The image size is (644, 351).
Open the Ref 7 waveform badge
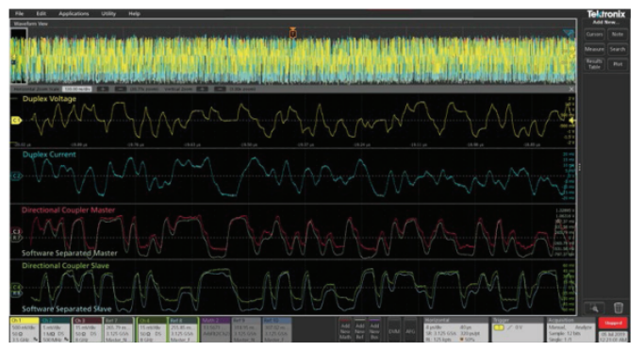coord(119,329)
